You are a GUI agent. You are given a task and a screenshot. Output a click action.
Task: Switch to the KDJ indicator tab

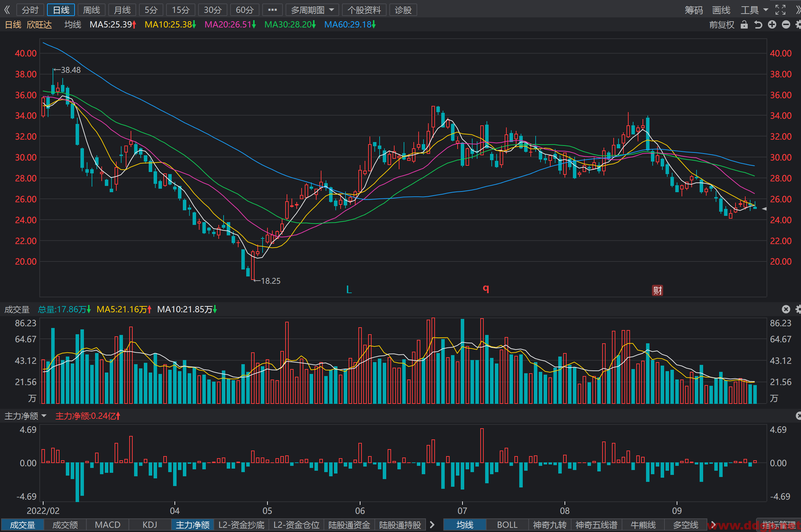tap(150, 525)
